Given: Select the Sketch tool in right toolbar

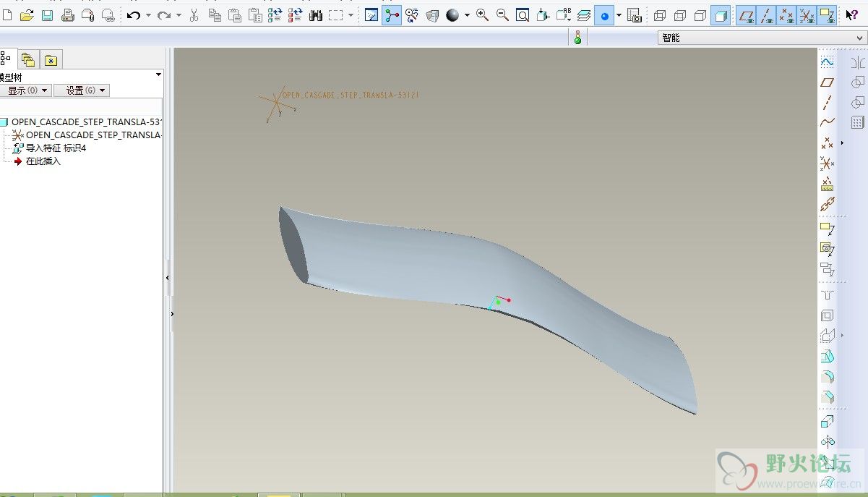Looking at the screenshot, I should [828, 62].
